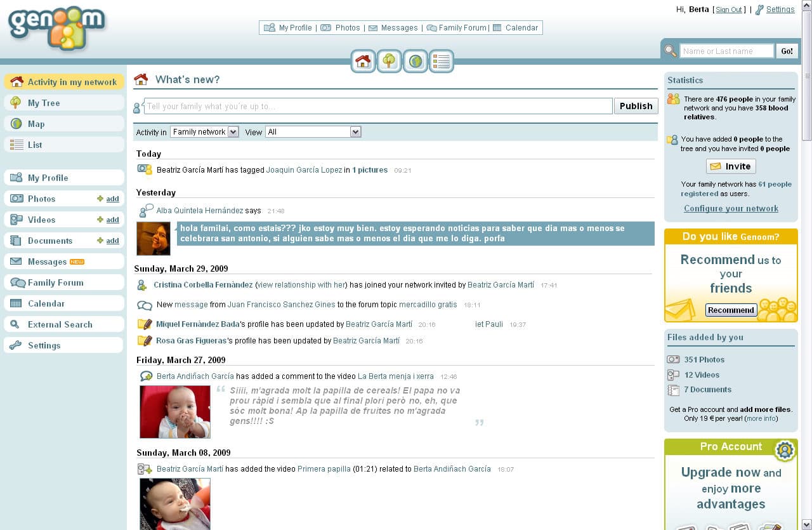Click the status update text field
812x530 pixels.
pyautogui.click(x=378, y=106)
